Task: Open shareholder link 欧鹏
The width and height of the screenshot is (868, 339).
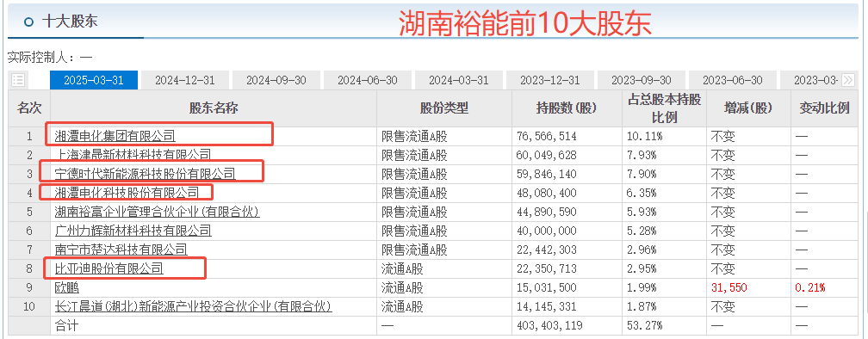Action: point(66,287)
